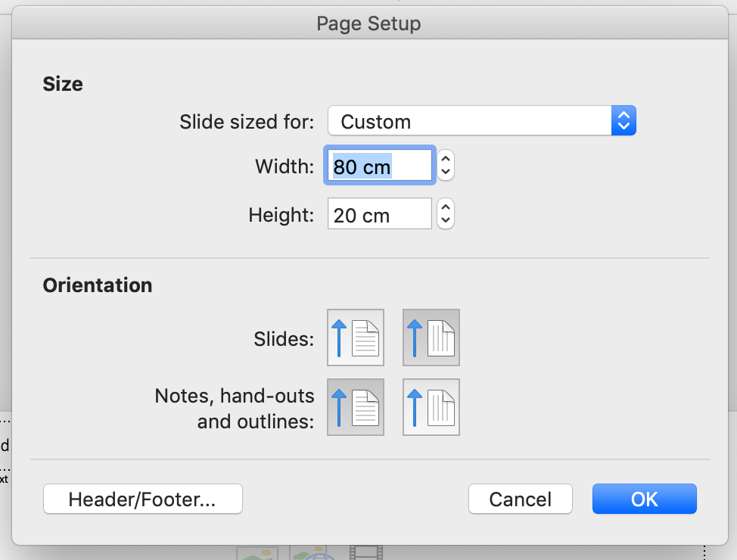The image size is (737, 560).
Task: Click the Insert Video filmstrip icon
Action: click(x=367, y=552)
